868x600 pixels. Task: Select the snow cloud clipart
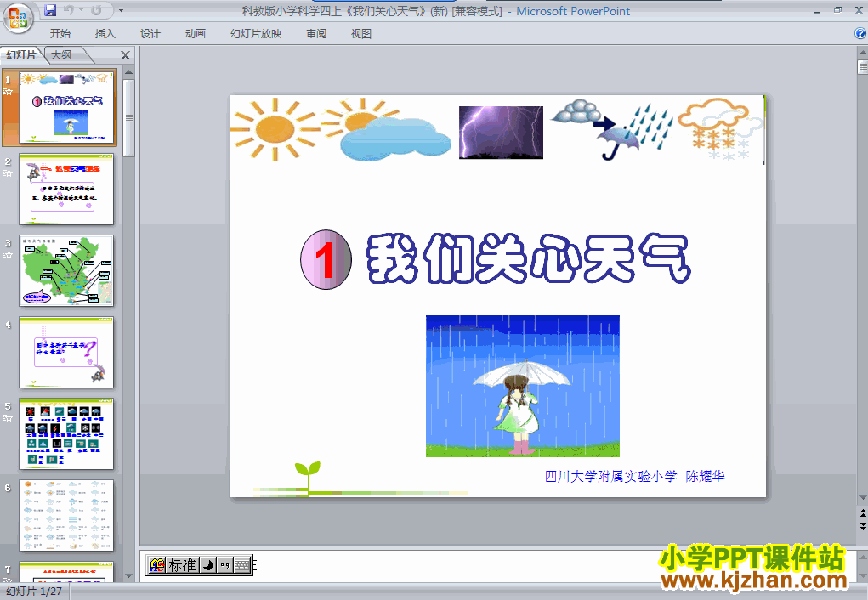point(719,129)
